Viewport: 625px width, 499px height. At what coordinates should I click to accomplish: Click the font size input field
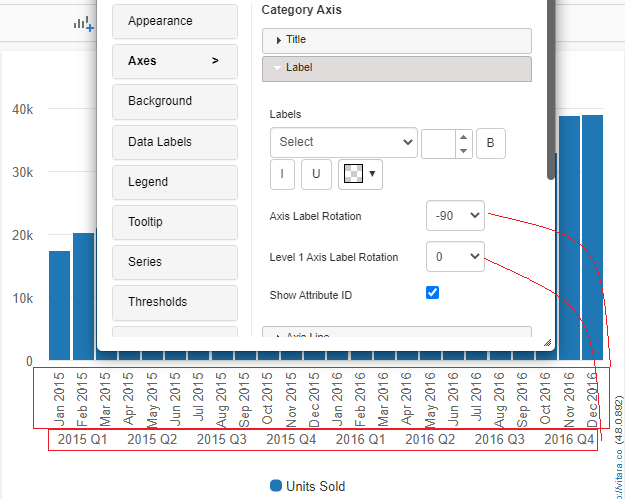pos(439,143)
